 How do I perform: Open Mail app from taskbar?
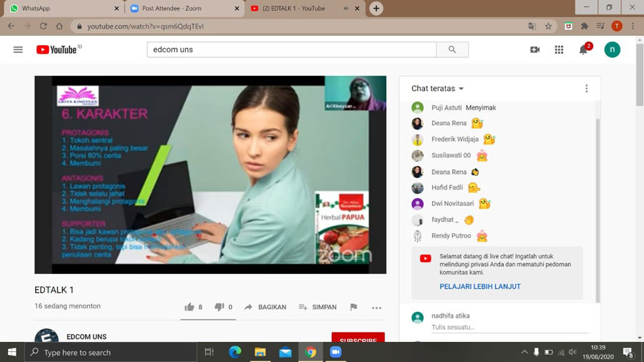(286, 352)
